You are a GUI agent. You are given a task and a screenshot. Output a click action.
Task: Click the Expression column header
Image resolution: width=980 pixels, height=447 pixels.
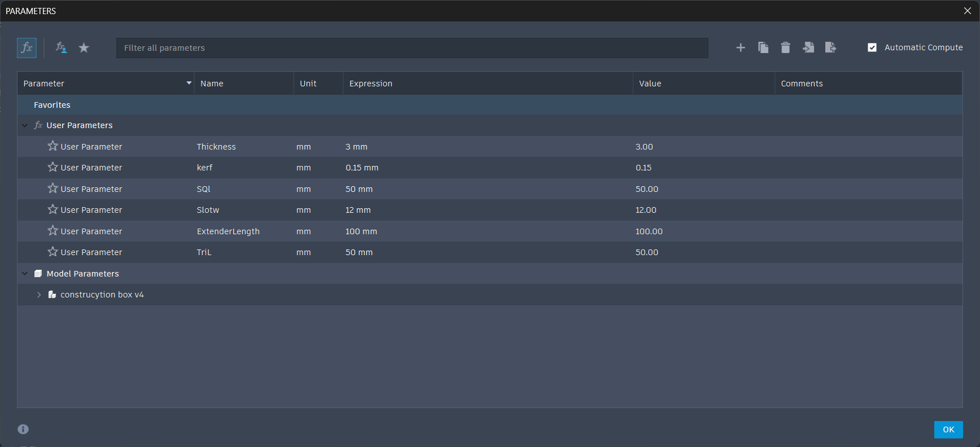click(x=488, y=84)
